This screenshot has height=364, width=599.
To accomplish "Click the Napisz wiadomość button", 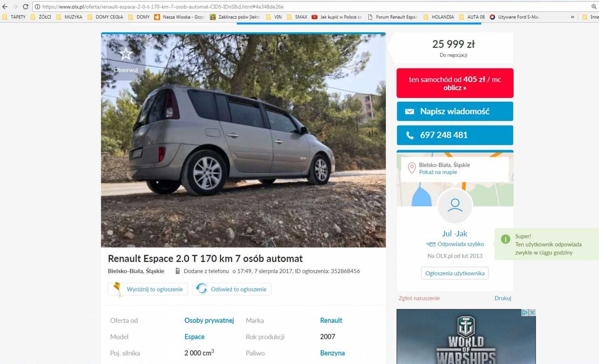I will coord(455,111).
